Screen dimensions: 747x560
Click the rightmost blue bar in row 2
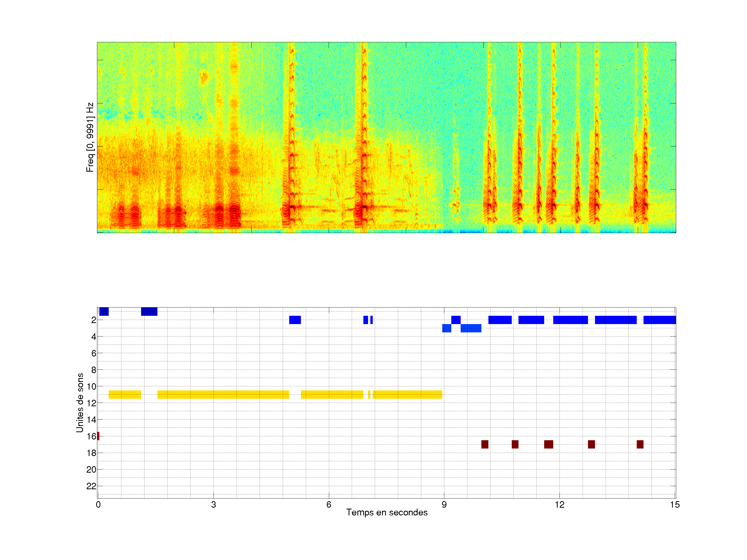click(659, 320)
